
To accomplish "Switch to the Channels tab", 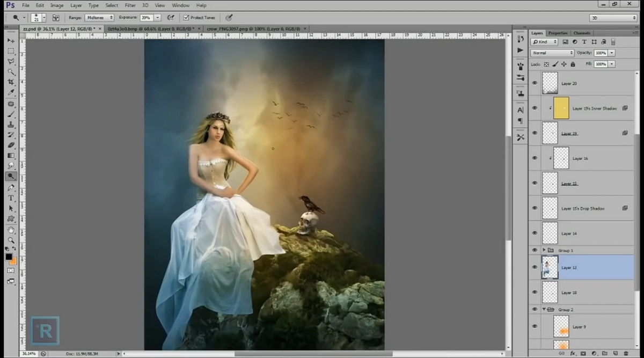I will pyautogui.click(x=582, y=33).
